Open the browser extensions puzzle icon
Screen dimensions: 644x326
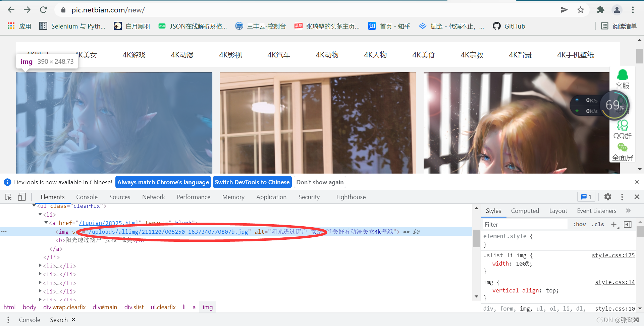coord(601,10)
